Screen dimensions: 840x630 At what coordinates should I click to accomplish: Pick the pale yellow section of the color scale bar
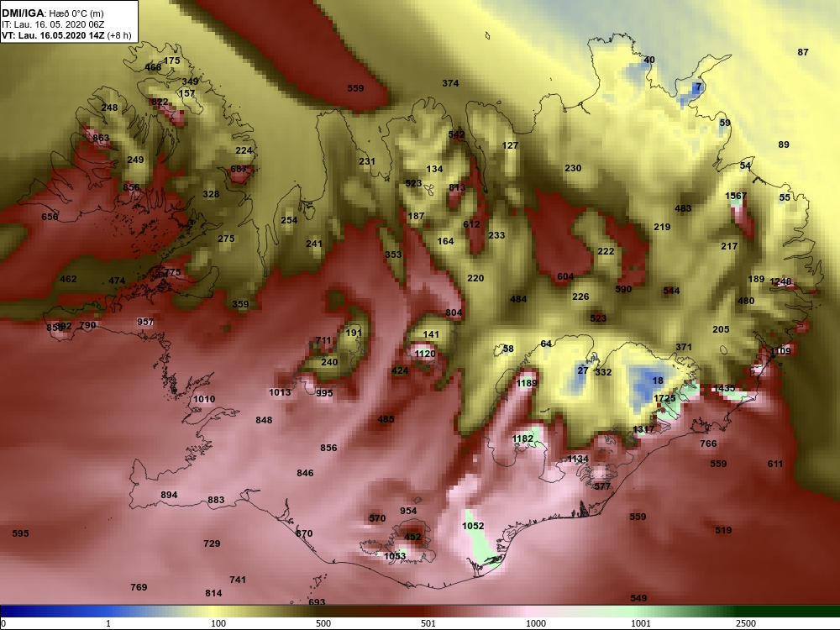214,612
